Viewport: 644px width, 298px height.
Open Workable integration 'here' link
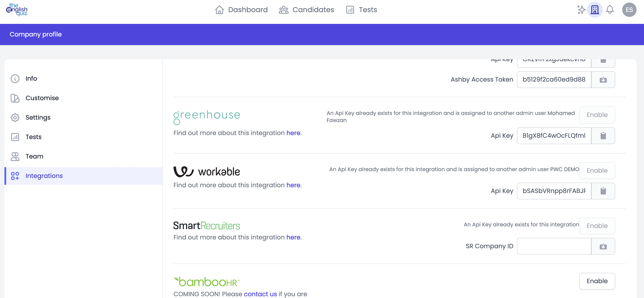(x=293, y=185)
